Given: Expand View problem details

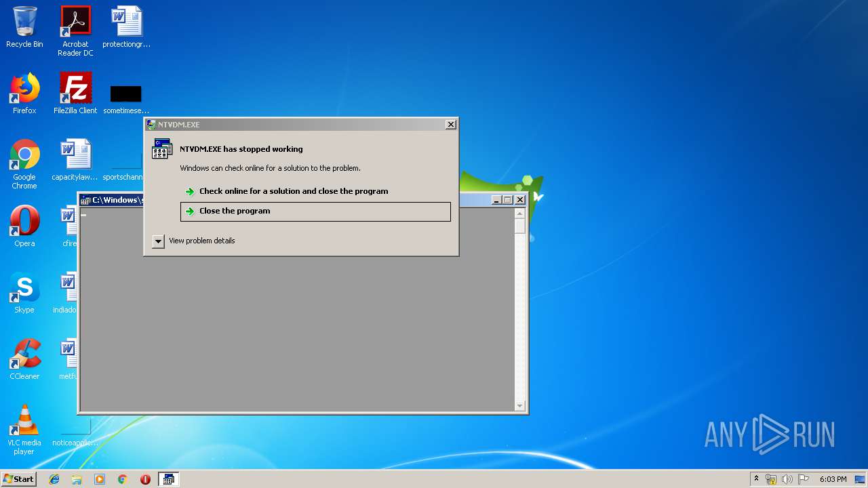Looking at the screenshot, I should [194, 241].
